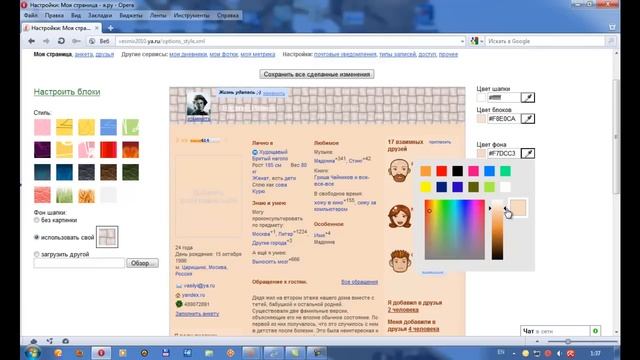Open the 'мои дневники' link
The width and height of the screenshot is (640, 360).
click(188, 54)
